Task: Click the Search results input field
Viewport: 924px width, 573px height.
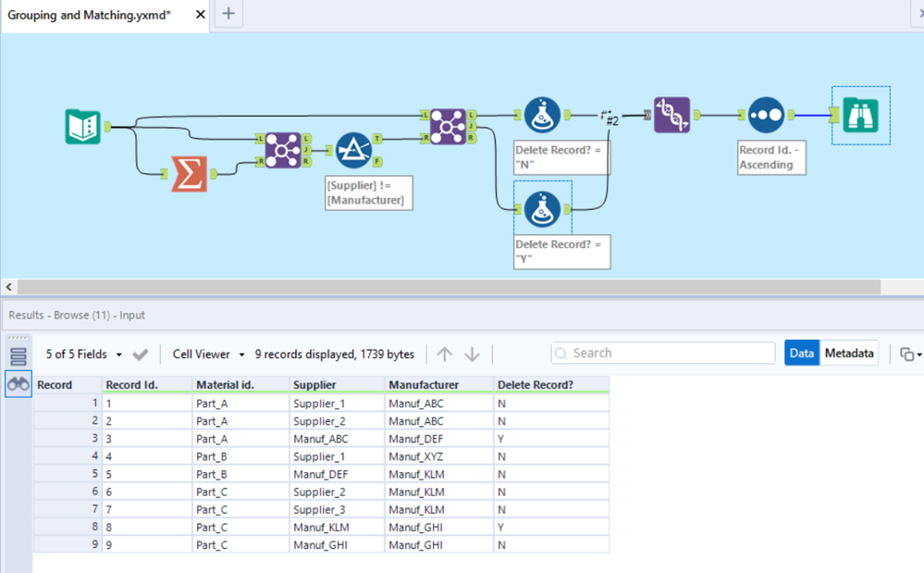Action: pyautogui.click(x=663, y=353)
